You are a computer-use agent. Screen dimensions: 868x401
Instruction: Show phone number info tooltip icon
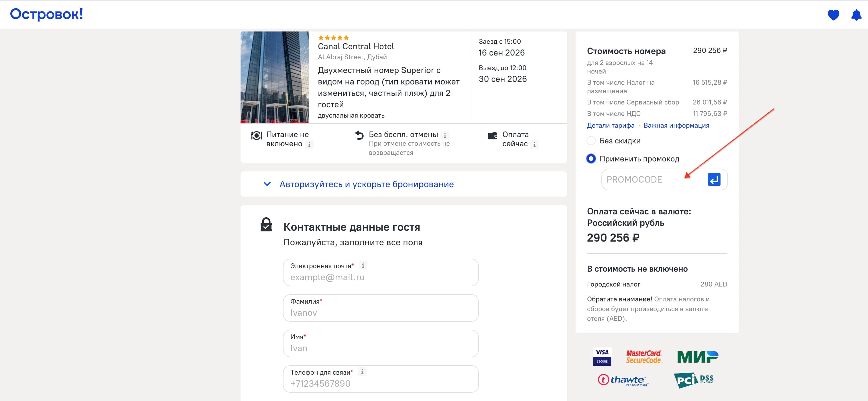click(362, 372)
